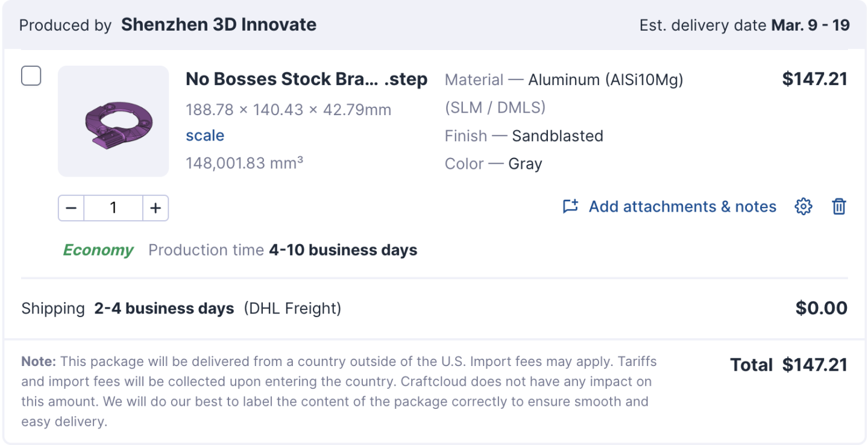Click the Shenzhen 3D Innovate producer name
This screenshot has height=445, width=868.
pos(219,25)
